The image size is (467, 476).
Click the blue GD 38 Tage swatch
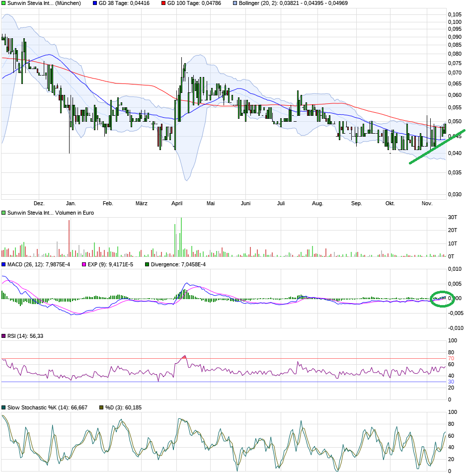(95, 3)
